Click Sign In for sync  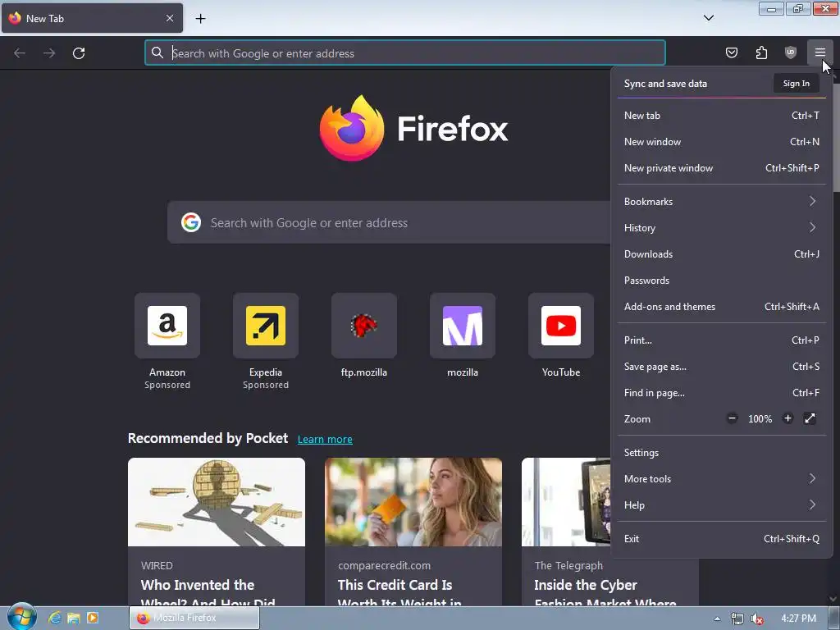[796, 84]
